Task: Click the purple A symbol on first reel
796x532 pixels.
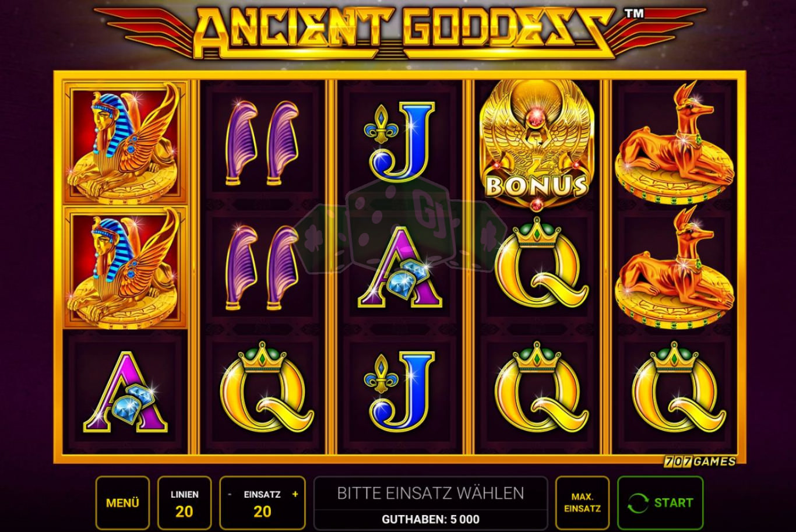Action: (126, 392)
